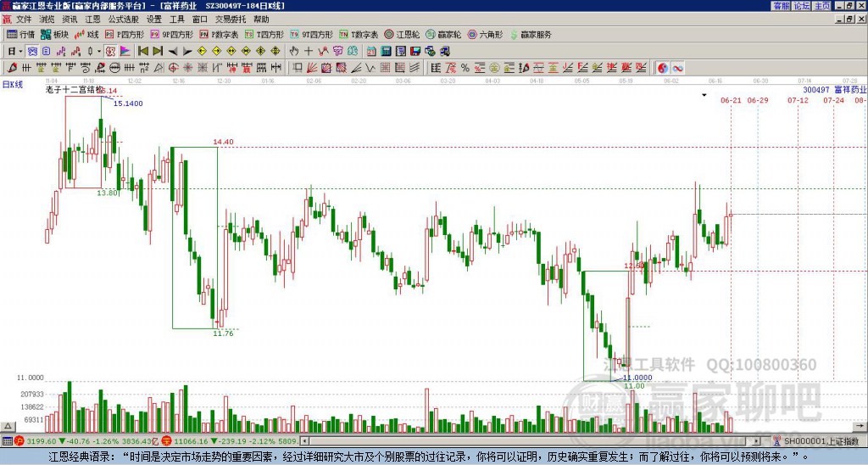Open P数字表 tool
The height and width of the screenshot is (465, 868).
(x=219, y=34)
